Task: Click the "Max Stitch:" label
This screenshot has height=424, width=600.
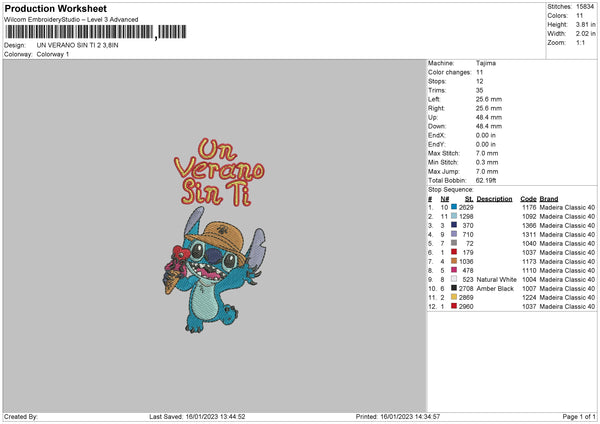Action: [444, 153]
